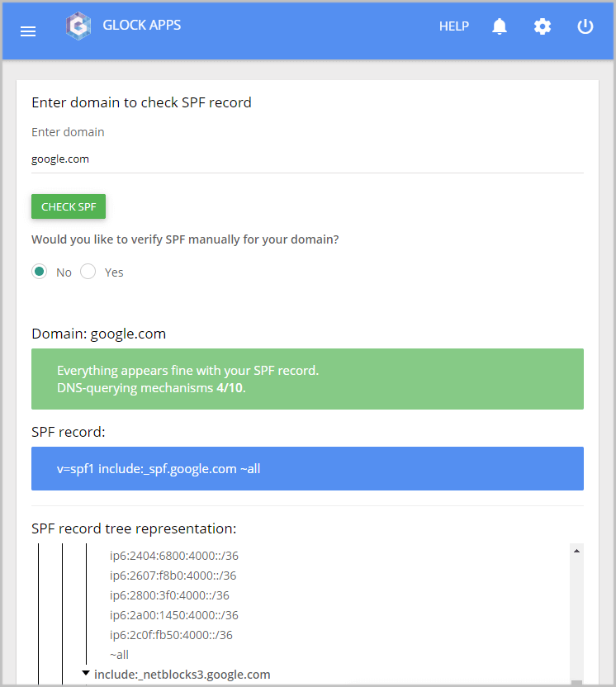Image resolution: width=616 pixels, height=687 pixels.
Task: Select the No radio option
Action: (x=40, y=272)
